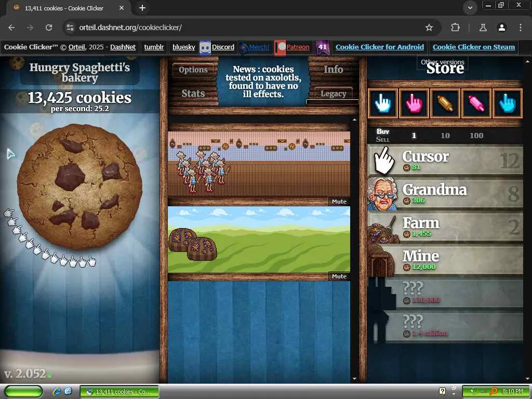Expand the Other versions dropdown
Screen dimensions: 532x399
click(443, 62)
